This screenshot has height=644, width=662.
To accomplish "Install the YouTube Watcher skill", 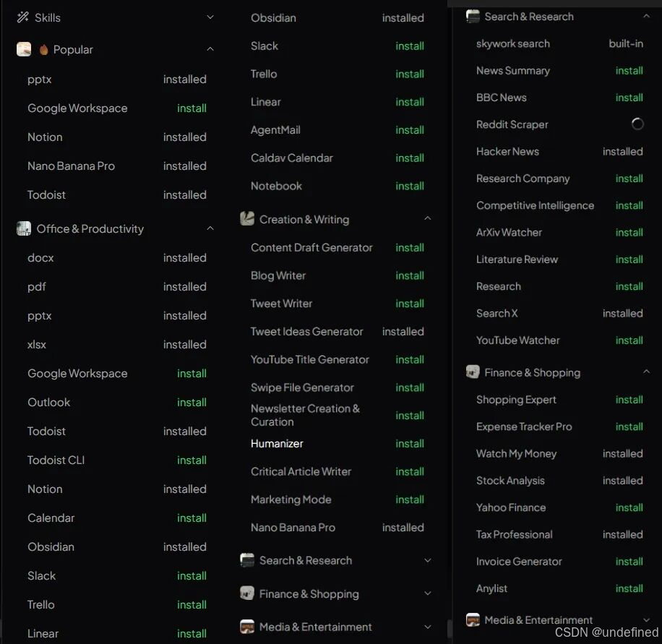I will (629, 340).
